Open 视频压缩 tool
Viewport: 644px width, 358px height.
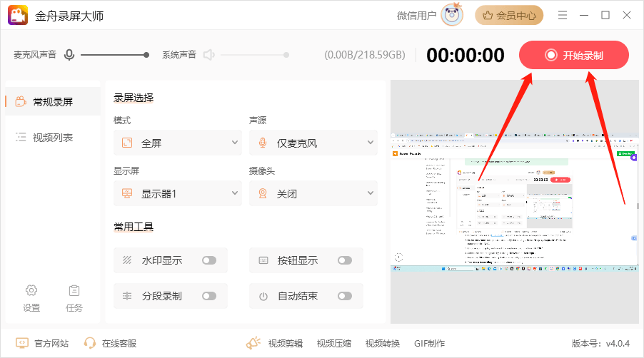pyautogui.click(x=334, y=343)
